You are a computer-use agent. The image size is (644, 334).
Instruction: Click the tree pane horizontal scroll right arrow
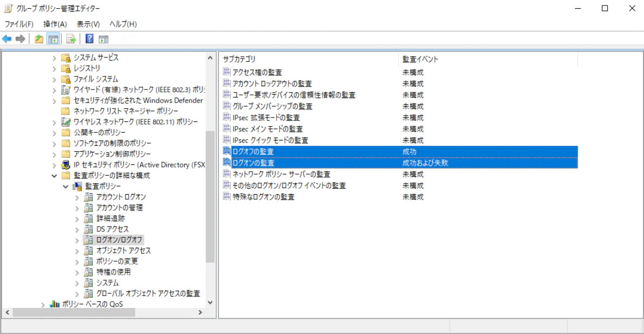[200, 313]
